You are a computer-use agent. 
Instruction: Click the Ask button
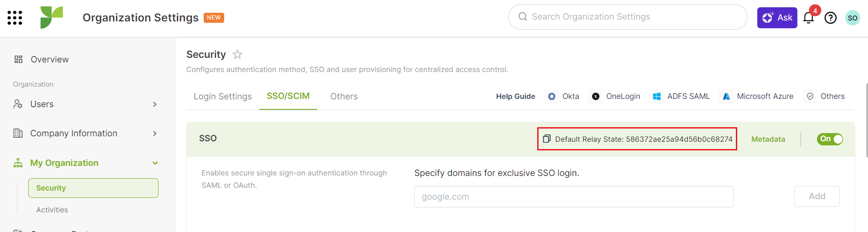point(777,18)
